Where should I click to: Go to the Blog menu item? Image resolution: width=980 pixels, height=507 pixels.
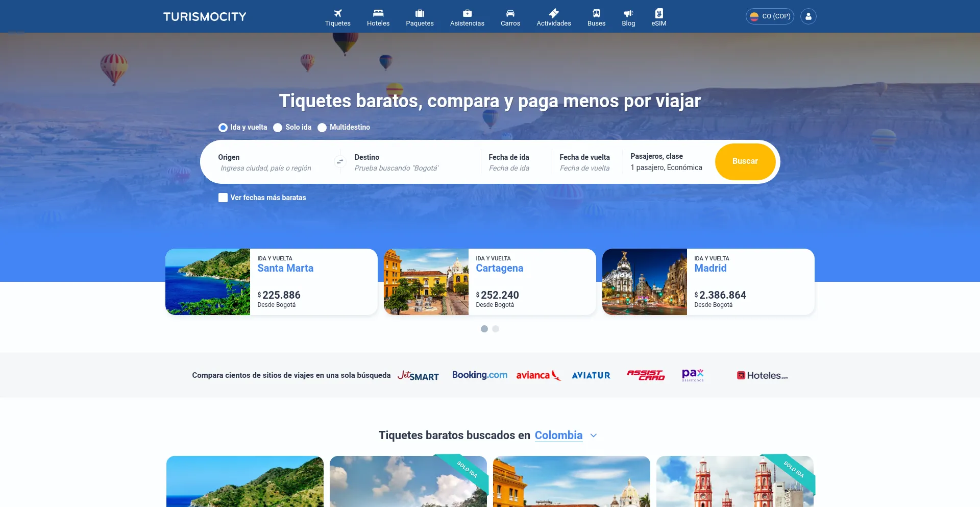628,17
